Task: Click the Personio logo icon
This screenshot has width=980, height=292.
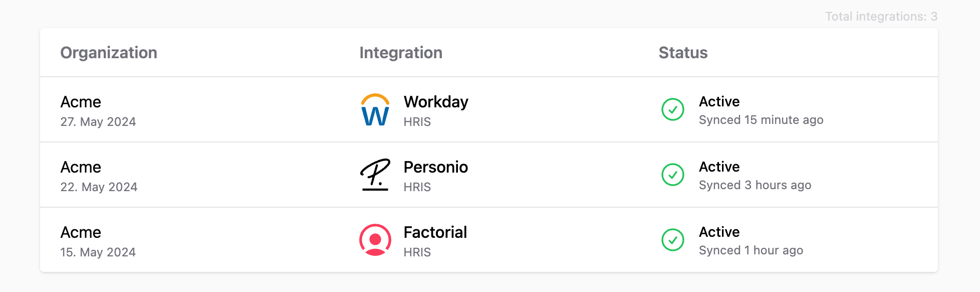Action: coord(375,175)
